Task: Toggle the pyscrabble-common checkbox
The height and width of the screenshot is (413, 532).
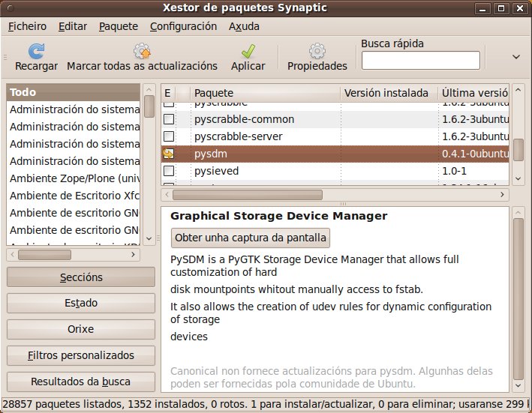Action: [169, 119]
